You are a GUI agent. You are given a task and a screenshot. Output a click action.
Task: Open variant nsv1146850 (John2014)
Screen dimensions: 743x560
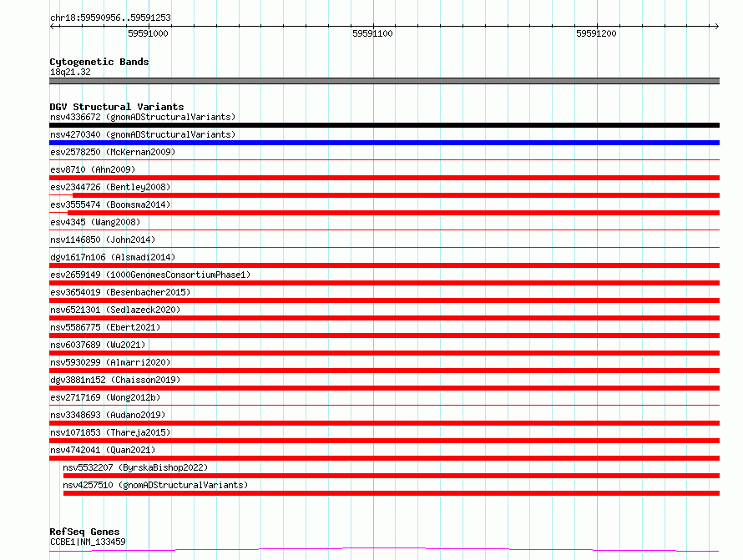coord(103,240)
